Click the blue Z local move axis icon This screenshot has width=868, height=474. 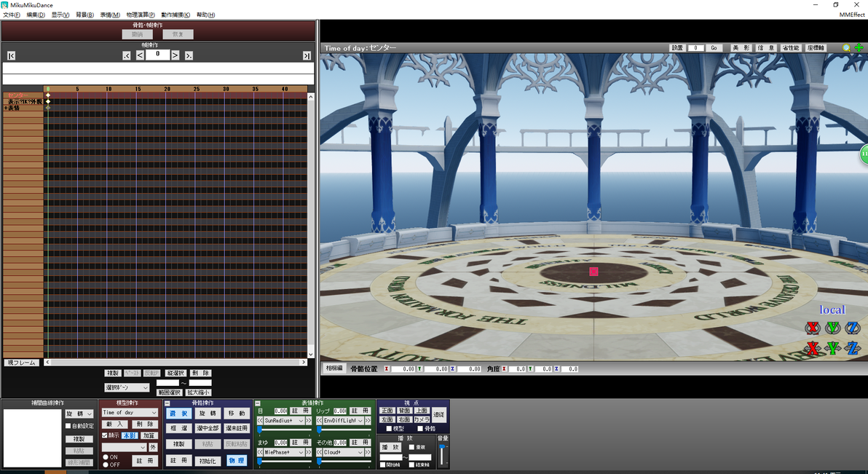click(853, 348)
